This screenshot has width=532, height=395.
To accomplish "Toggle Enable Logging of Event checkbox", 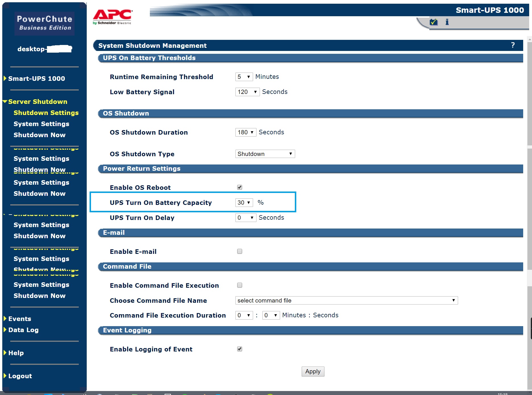I will pos(240,349).
